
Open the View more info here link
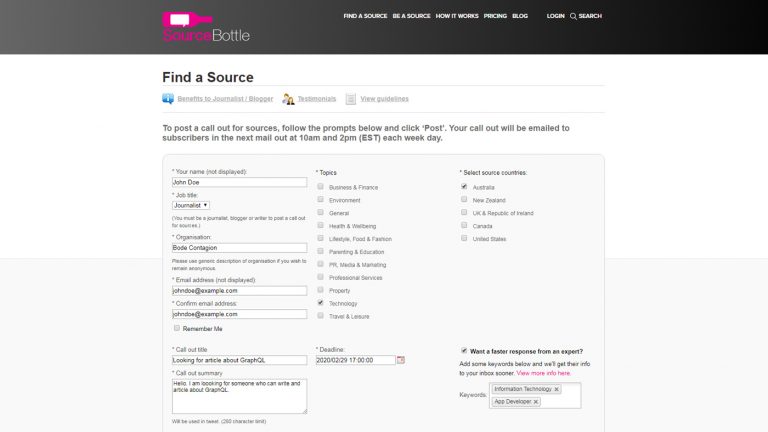(x=543, y=373)
